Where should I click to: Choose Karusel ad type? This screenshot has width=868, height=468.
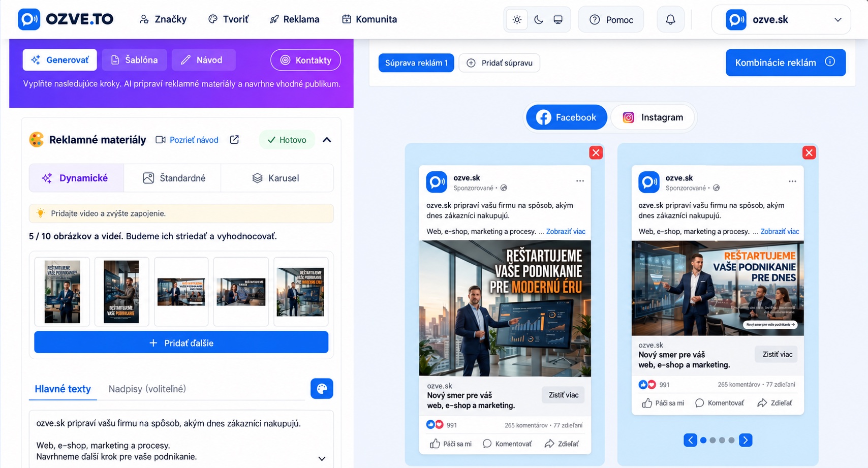[277, 178]
